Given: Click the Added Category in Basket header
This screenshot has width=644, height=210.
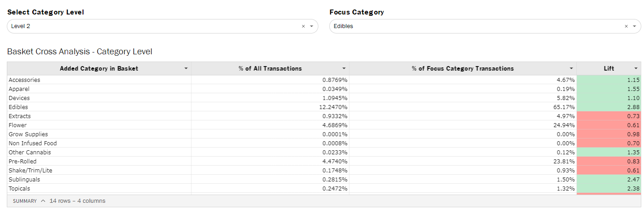Looking at the screenshot, I should 99,69.
